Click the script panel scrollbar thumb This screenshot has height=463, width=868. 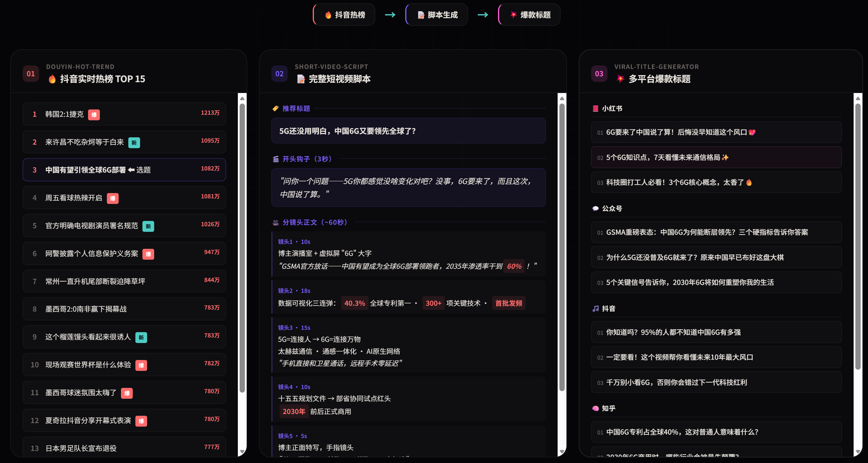[562, 247]
